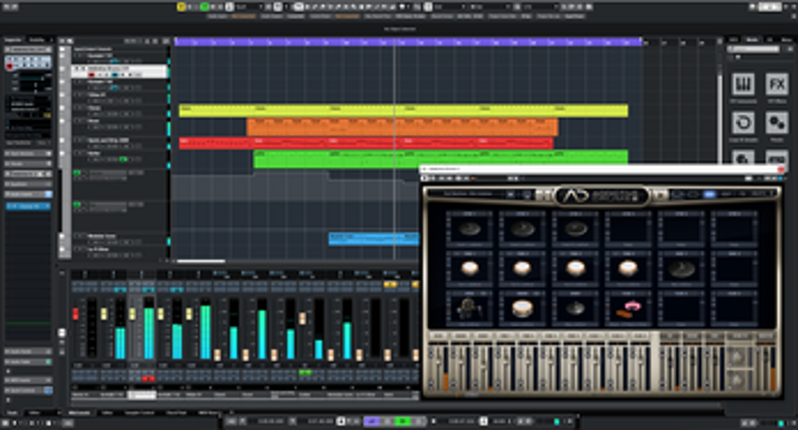Select the green event in the arrangement

[440, 158]
